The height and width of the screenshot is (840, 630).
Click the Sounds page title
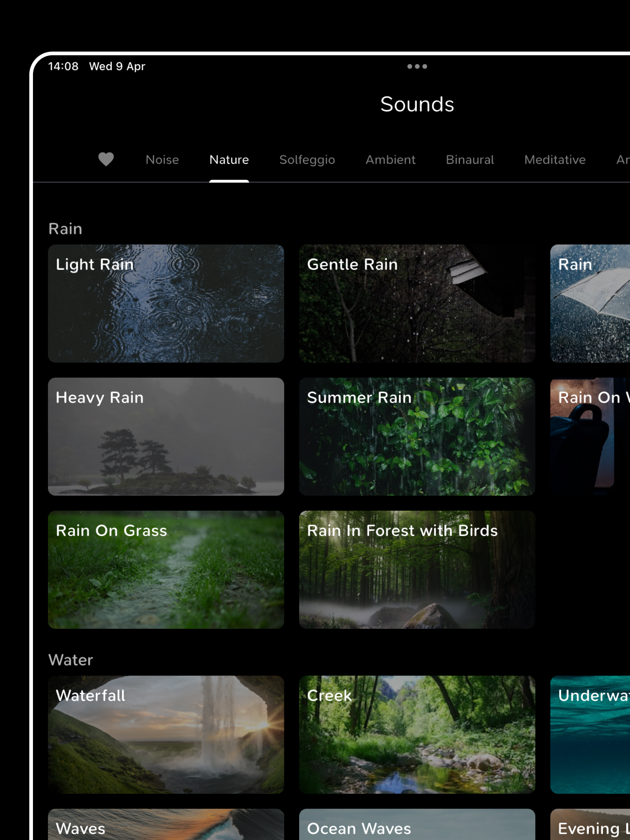pyautogui.click(x=417, y=104)
